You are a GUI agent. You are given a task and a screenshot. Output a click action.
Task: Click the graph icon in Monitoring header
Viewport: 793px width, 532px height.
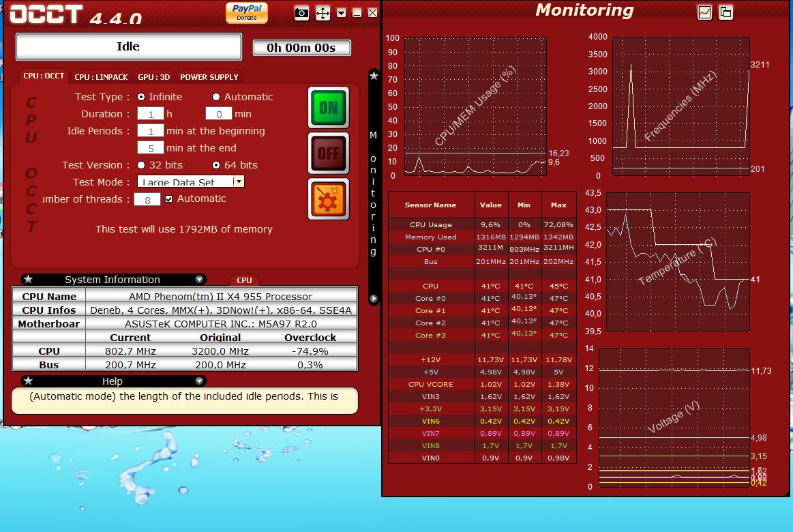[704, 12]
